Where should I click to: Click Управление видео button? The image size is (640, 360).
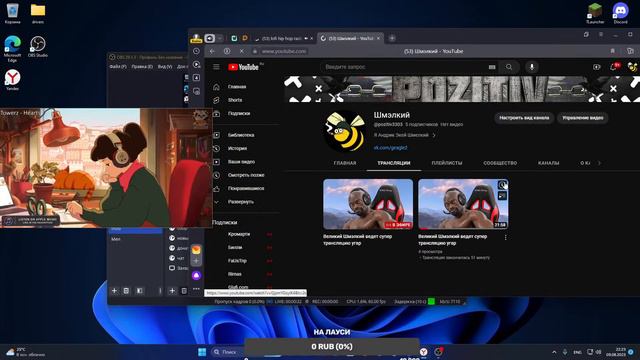(582, 118)
